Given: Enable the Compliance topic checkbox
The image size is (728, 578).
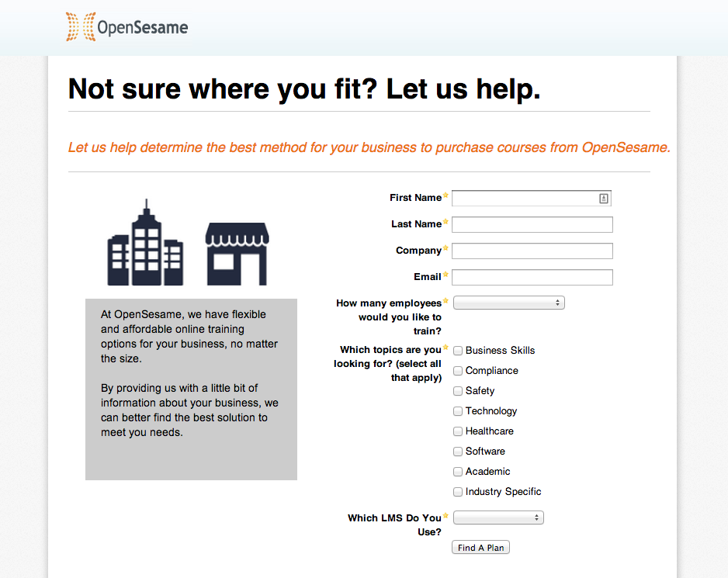Looking at the screenshot, I should (458, 371).
